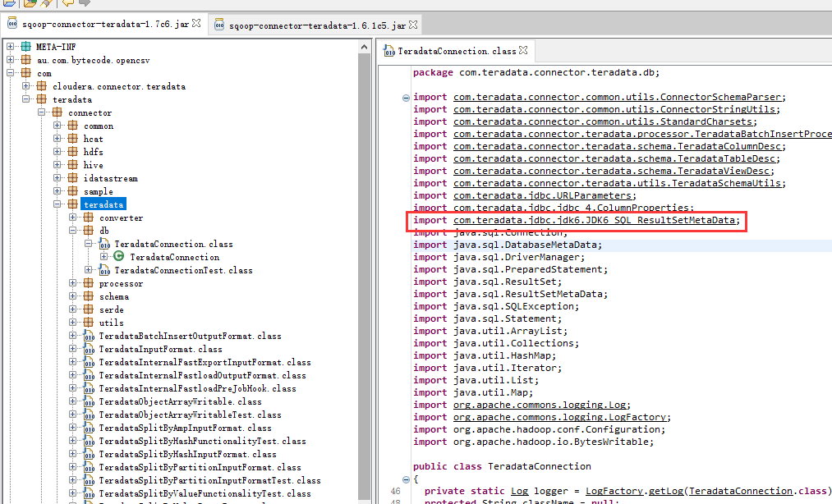Select TeradataObjectArrayWritable.class
The image size is (832, 504).
coord(181,401)
